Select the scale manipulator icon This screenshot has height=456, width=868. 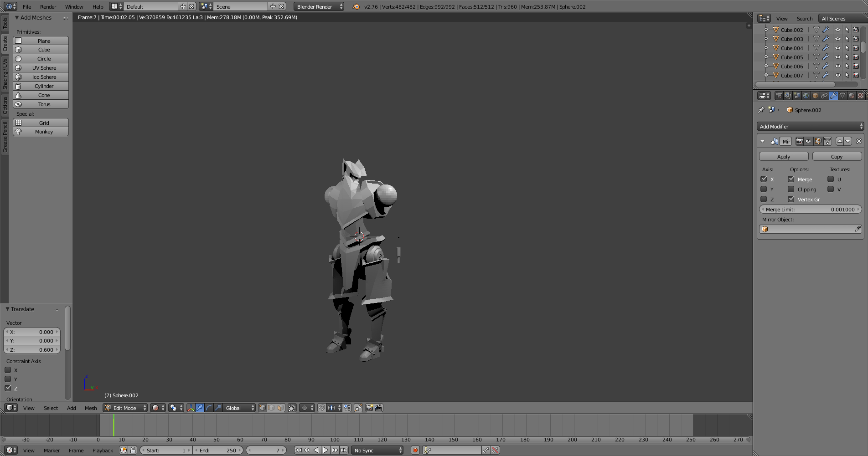(218, 408)
